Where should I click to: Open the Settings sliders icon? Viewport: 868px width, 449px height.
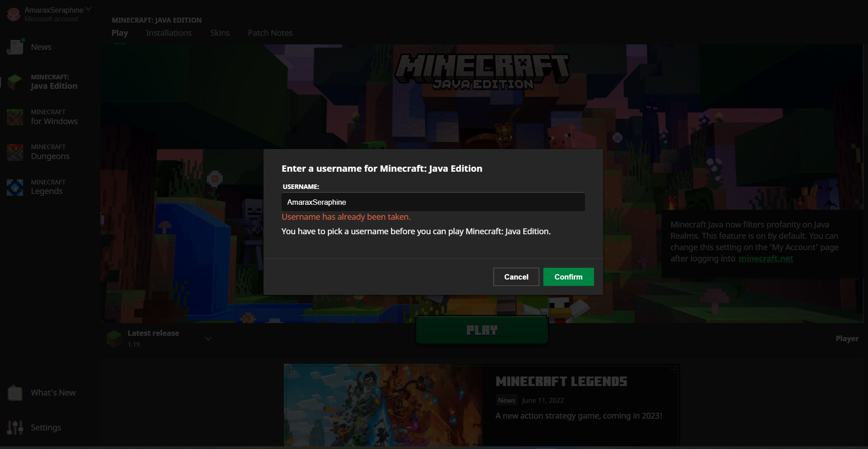click(x=15, y=427)
